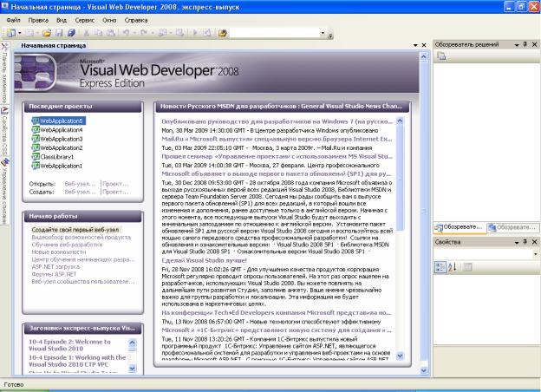Click Создайте свой первый веб-узел link
Image resolution: width=541 pixels, height=392 pixels.
click(x=75, y=230)
